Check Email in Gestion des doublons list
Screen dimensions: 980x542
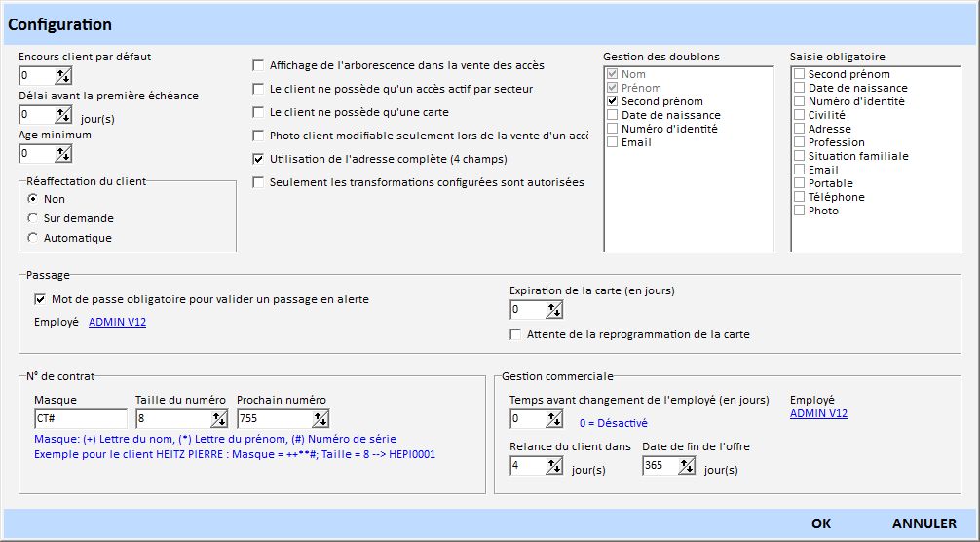612,142
